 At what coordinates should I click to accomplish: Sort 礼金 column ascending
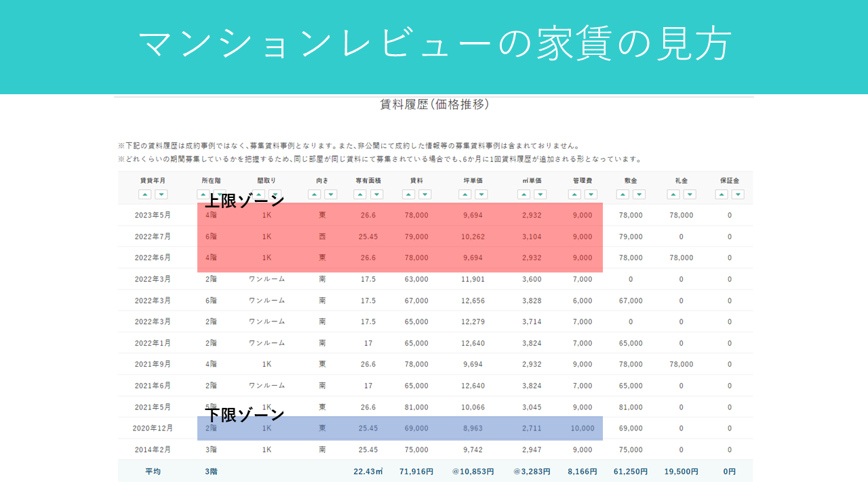point(673,195)
